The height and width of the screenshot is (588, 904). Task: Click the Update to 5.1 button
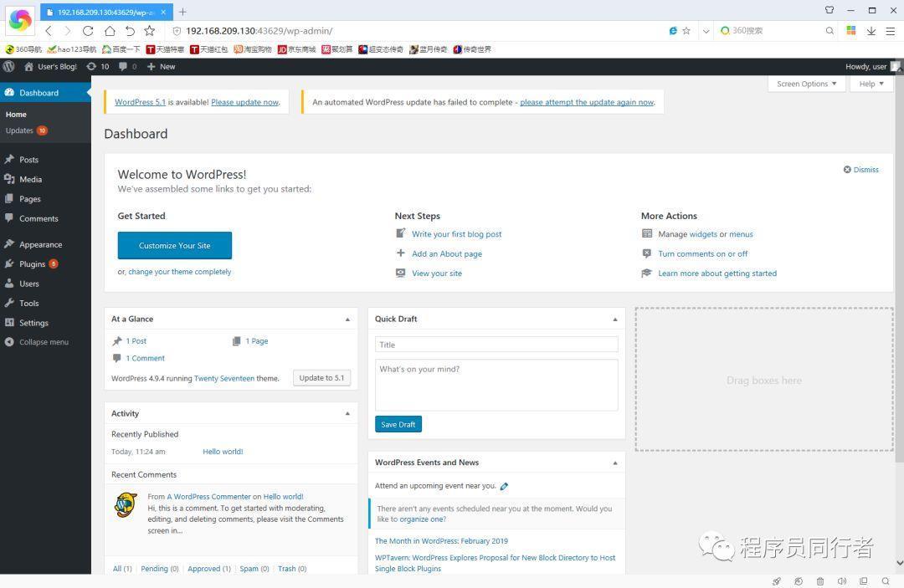(321, 378)
